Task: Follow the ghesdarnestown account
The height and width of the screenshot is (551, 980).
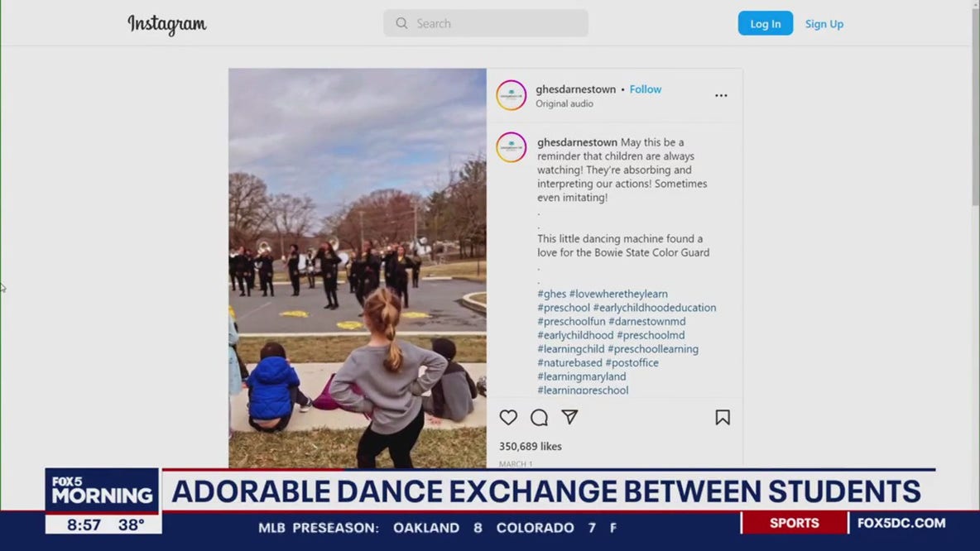Action: 645,89
